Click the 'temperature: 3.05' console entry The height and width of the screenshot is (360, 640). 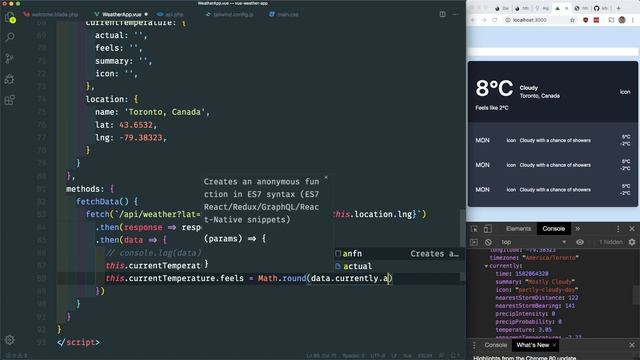[524, 330]
